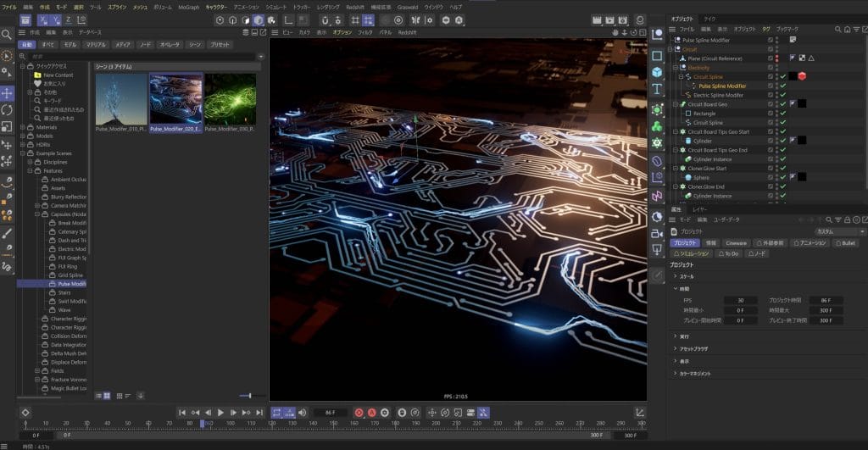The width and height of the screenshot is (868, 450).
Task: Toggle visibility dots for Plane (Circuit Reference)
Action: tap(778, 58)
